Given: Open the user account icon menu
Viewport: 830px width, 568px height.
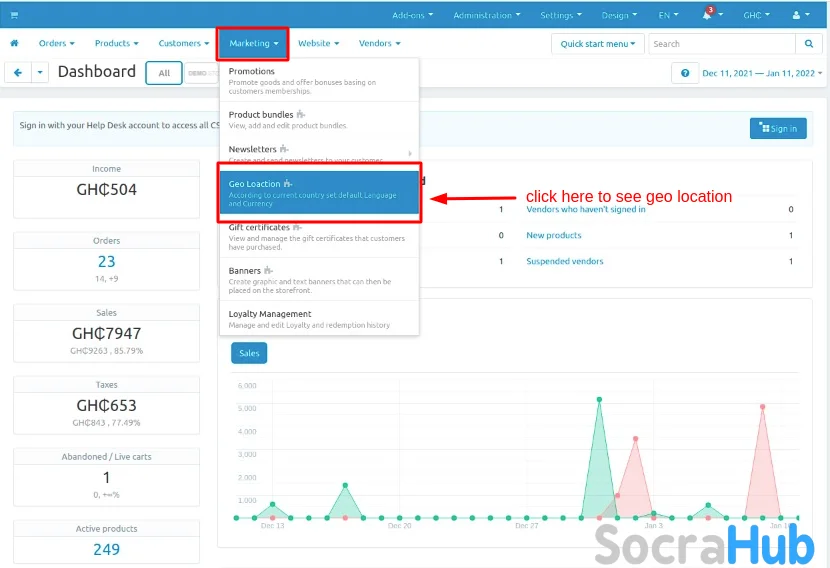Looking at the screenshot, I should coord(800,16).
